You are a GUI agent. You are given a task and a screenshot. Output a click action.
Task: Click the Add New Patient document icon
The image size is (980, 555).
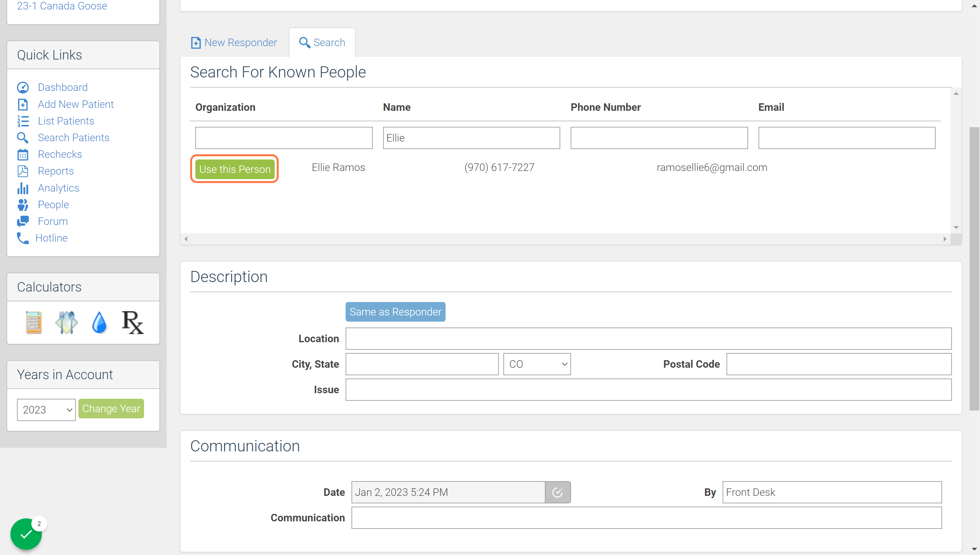[x=23, y=104]
